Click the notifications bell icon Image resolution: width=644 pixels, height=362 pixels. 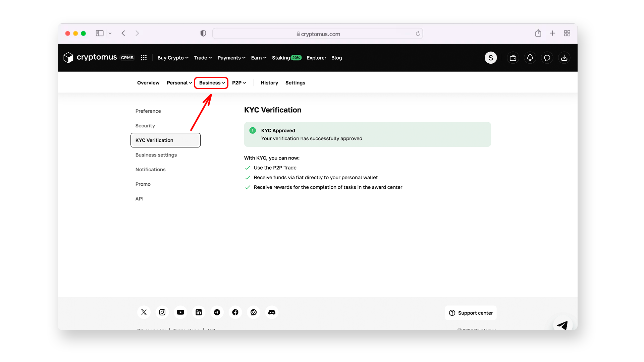tap(530, 58)
